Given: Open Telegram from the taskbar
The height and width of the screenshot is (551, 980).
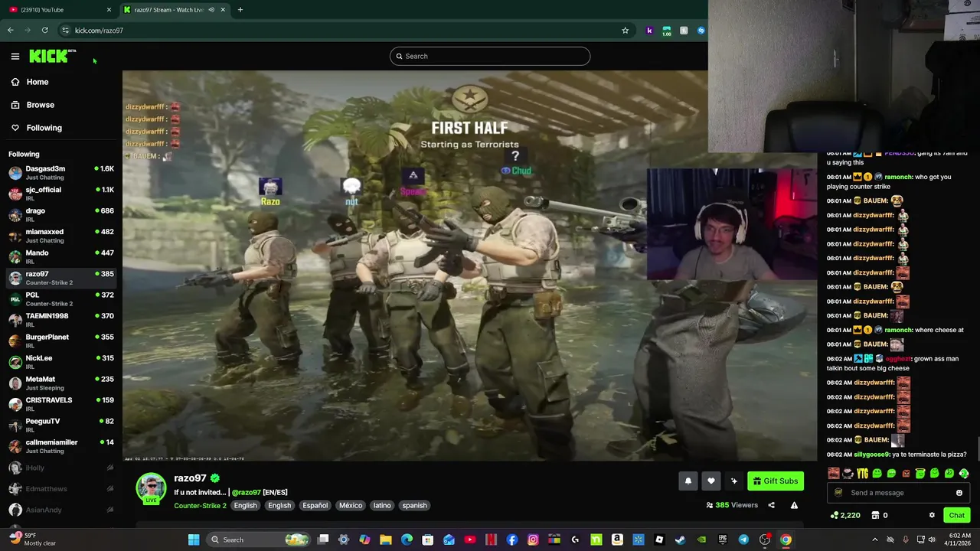Looking at the screenshot, I should (x=743, y=540).
